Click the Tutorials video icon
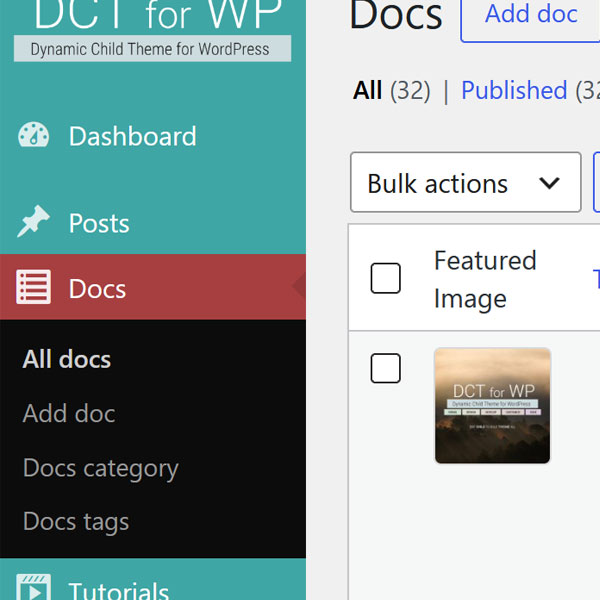The image size is (600, 600). 34,589
